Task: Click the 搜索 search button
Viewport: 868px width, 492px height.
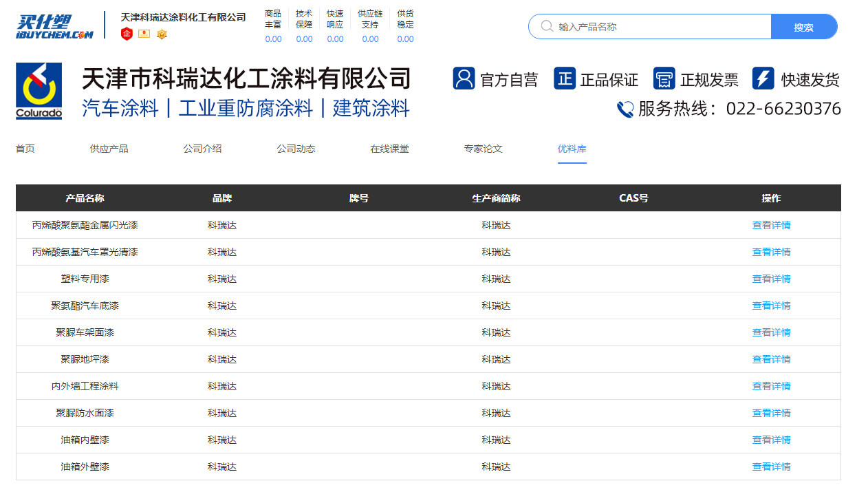Action: pyautogui.click(x=804, y=27)
